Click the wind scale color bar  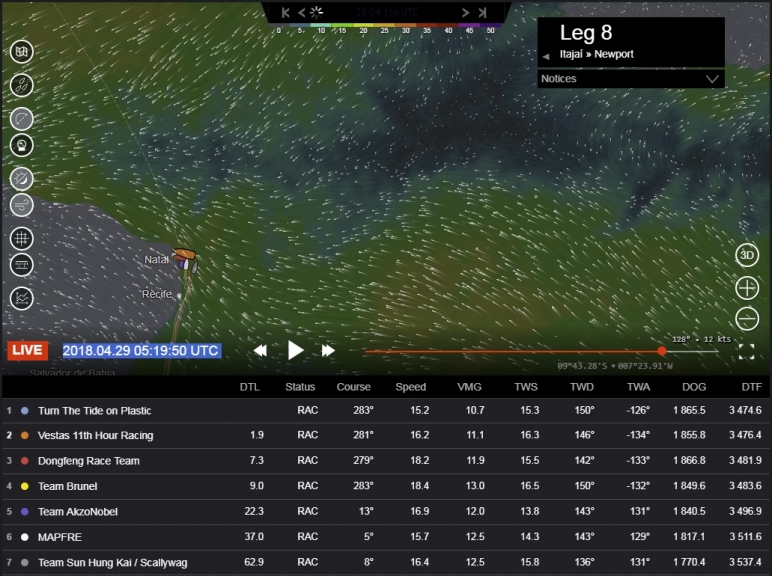pyautogui.click(x=385, y=26)
